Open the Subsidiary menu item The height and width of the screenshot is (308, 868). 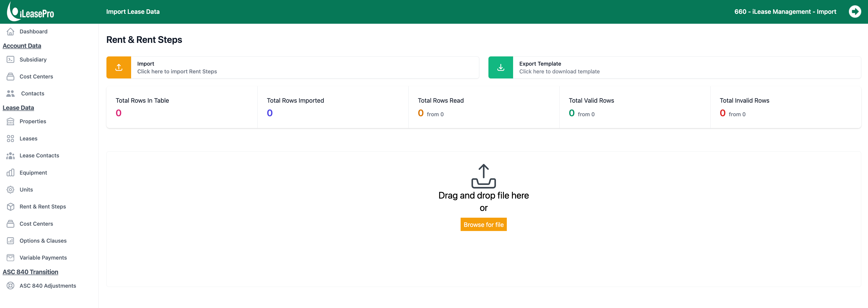pos(33,60)
